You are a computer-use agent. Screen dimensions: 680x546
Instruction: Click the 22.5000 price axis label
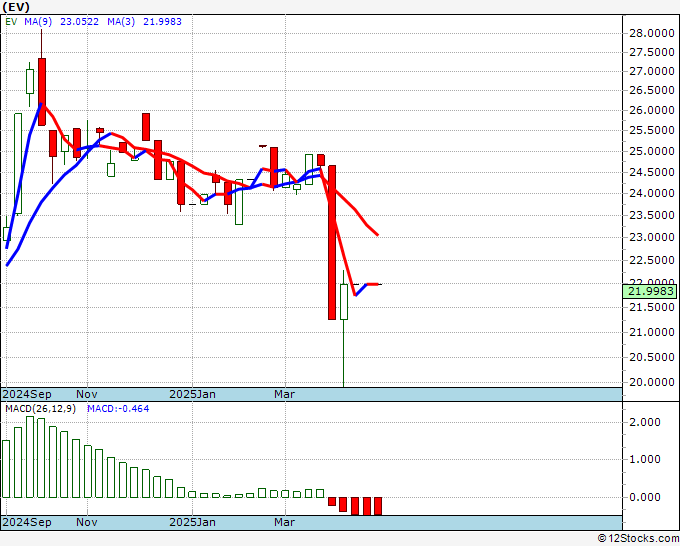(x=651, y=260)
